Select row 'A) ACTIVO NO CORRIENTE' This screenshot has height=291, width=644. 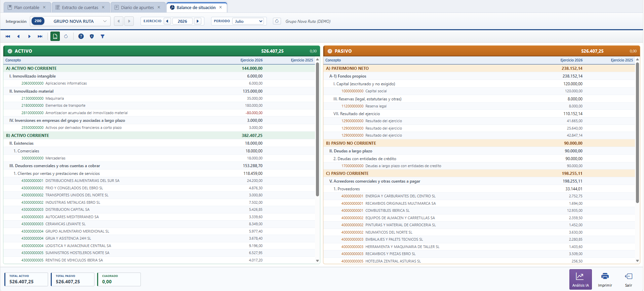point(159,68)
